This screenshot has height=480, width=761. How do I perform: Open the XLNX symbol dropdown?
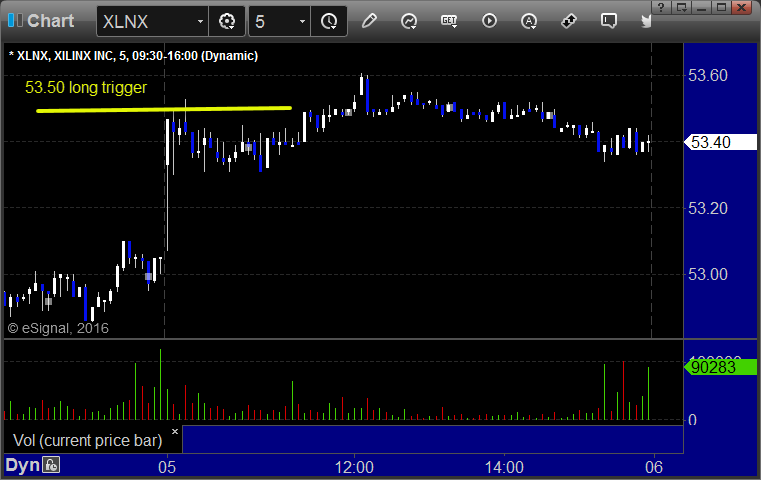tap(200, 22)
